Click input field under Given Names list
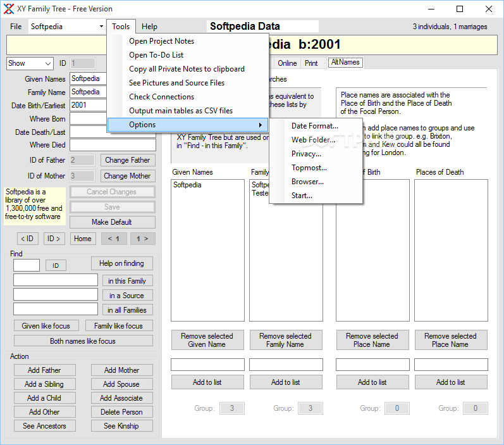The width and height of the screenshot is (504, 445). point(207,365)
